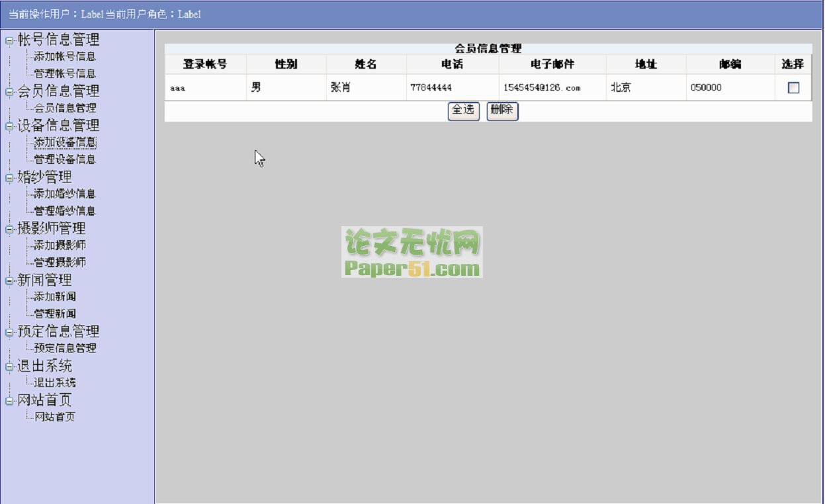
Task: Click the 选择 column header
Action: (x=793, y=64)
